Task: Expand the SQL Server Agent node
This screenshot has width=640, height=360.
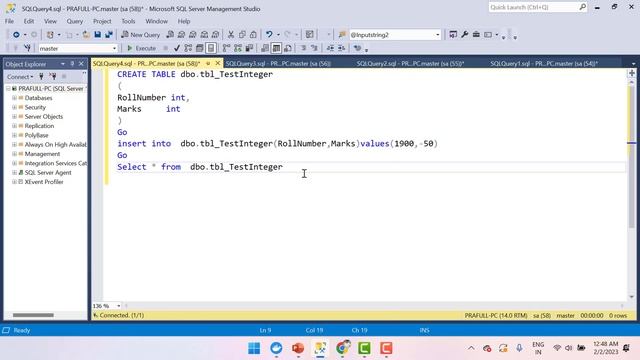Action: [x=14, y=173]
